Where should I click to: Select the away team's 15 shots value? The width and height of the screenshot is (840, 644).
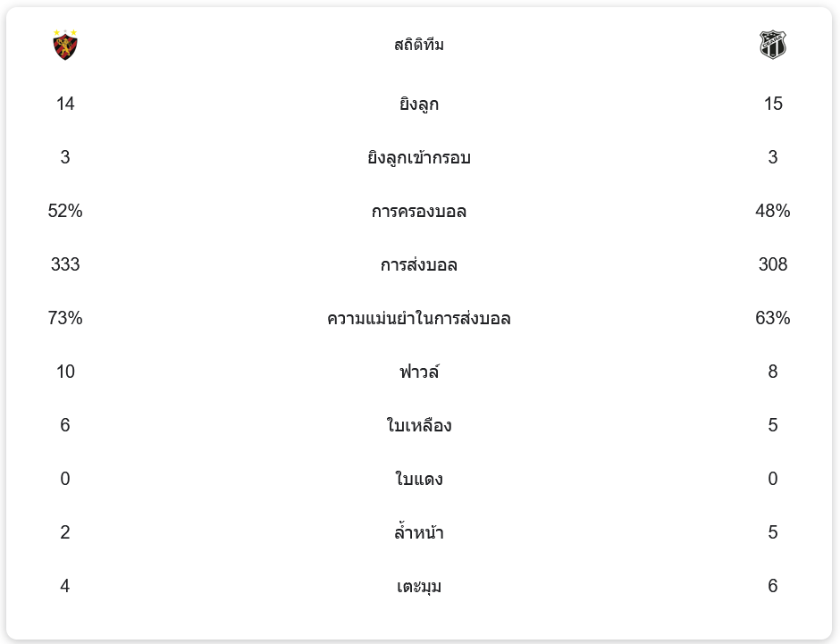coord(773,105)
